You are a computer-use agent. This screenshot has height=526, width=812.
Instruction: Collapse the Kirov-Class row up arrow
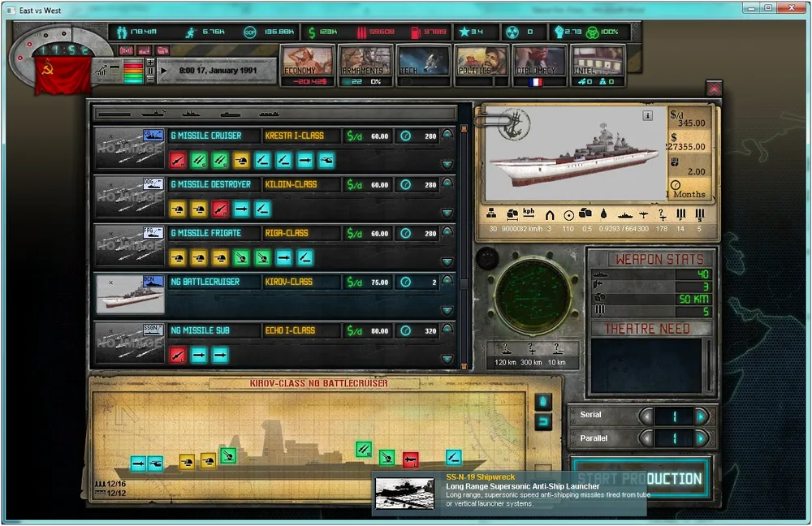[x=447, y=279]
